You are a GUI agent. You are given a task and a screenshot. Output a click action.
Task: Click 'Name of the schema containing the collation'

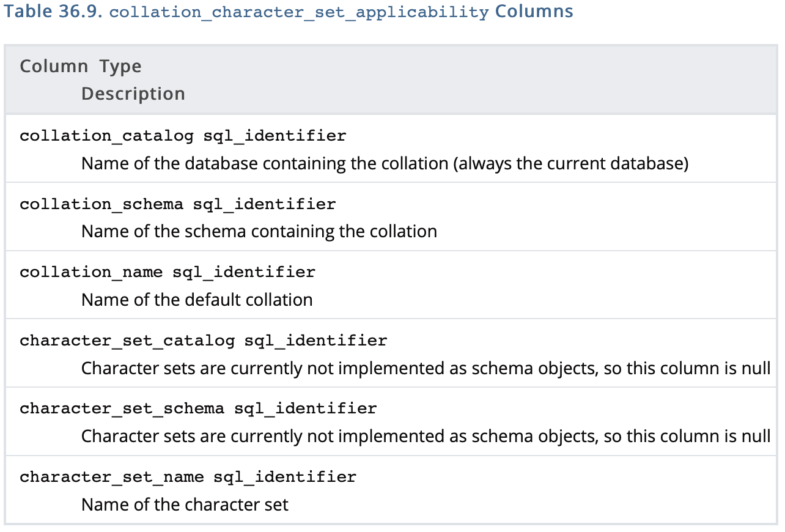tap(259, 232)
